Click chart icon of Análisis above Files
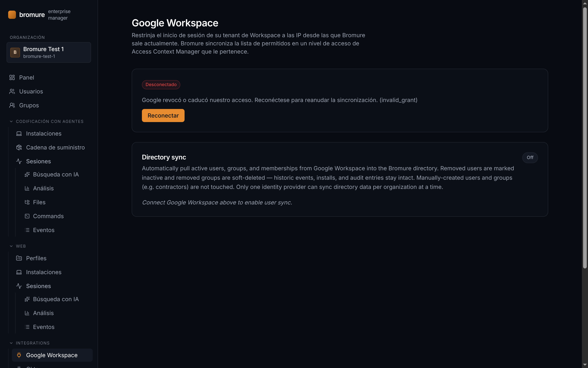The height and width of the screenshot is (368, 588). [27, 188]
